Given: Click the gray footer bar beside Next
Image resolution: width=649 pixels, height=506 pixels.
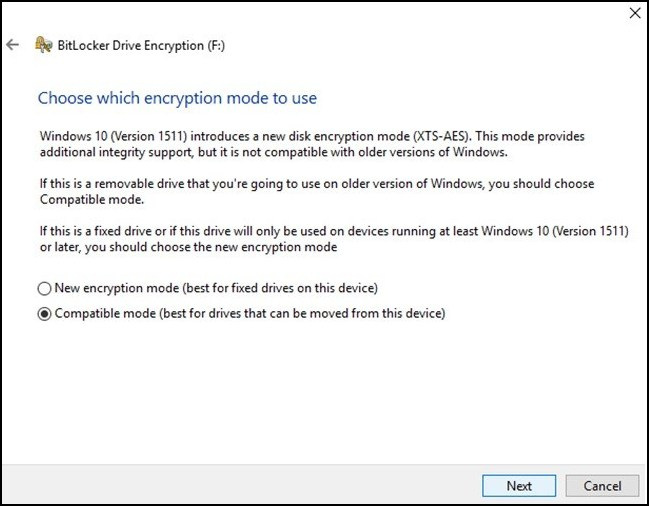Looking at the screenshot, I should [240, 484].
